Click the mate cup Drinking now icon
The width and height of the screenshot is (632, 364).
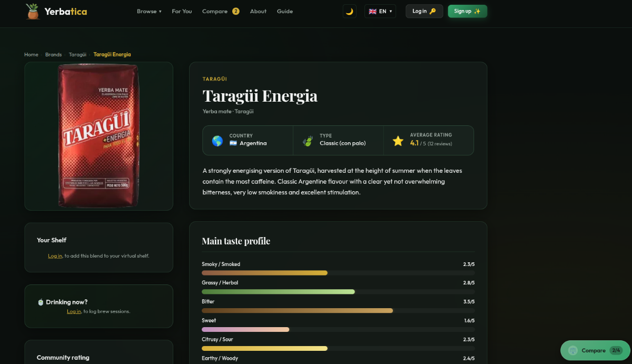click(x=41, y=302)
